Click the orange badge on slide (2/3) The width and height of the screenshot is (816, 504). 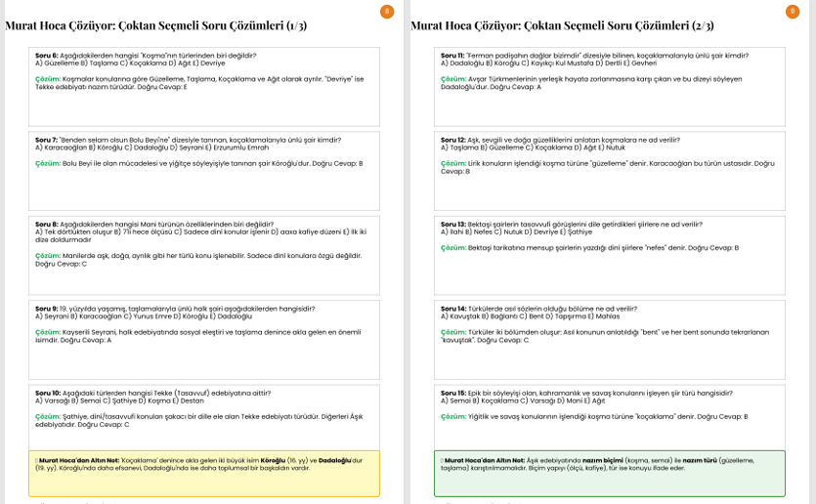click(x=793, y=12)
